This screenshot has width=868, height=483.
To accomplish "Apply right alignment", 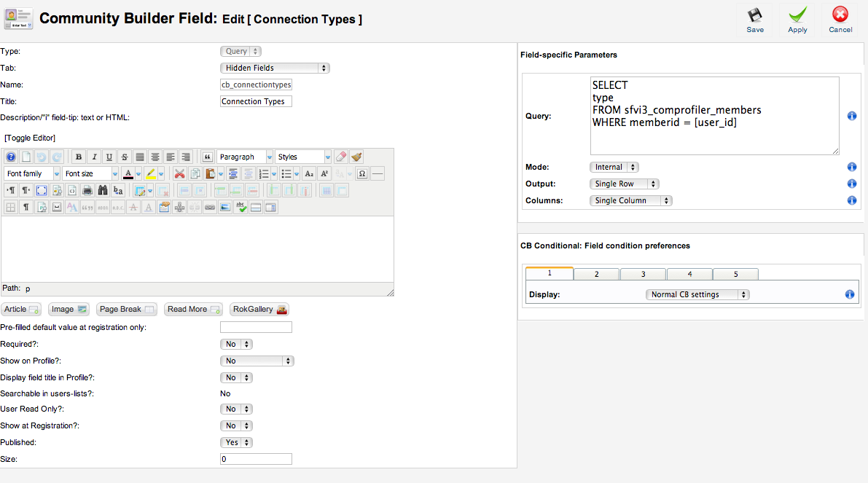I will [x=186, y=157].
